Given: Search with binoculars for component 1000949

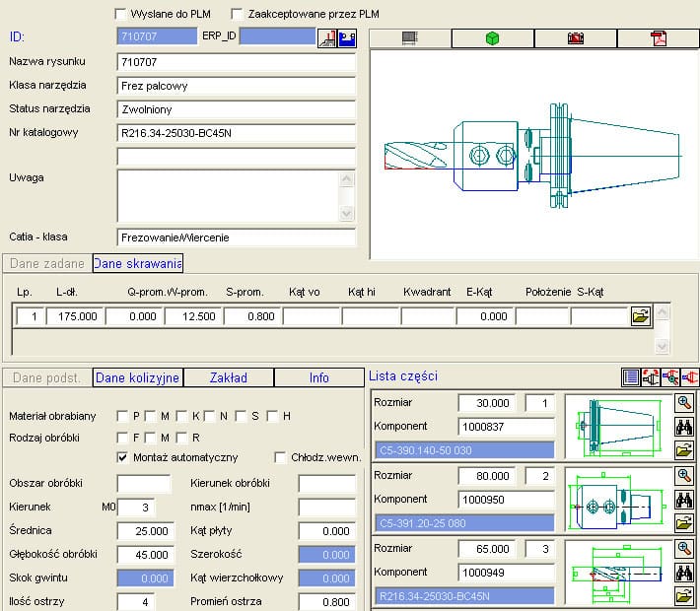Looking at the screenshot, I should pyautogui.click(x=684, y=573).
